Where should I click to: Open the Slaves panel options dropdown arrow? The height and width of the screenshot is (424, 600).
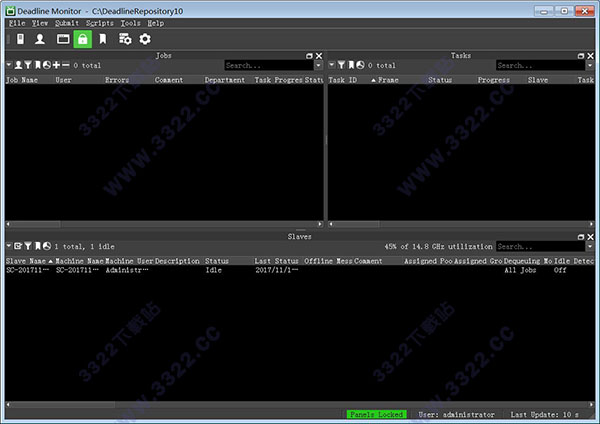9,246
